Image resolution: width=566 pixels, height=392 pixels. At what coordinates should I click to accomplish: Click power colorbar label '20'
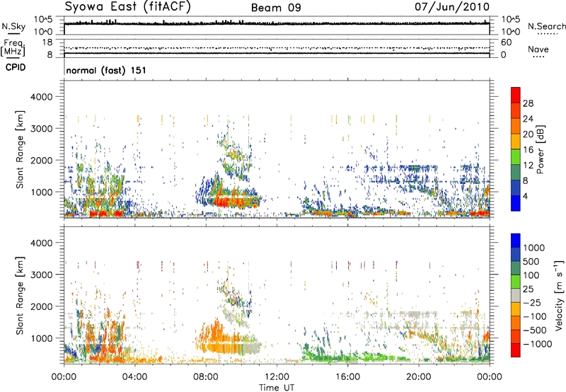point(528,134)
